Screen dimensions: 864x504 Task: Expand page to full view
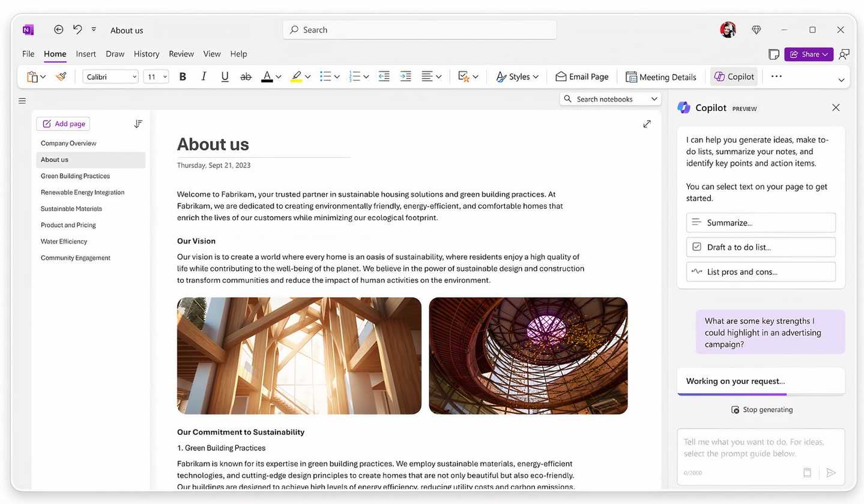tap(647, 124)
